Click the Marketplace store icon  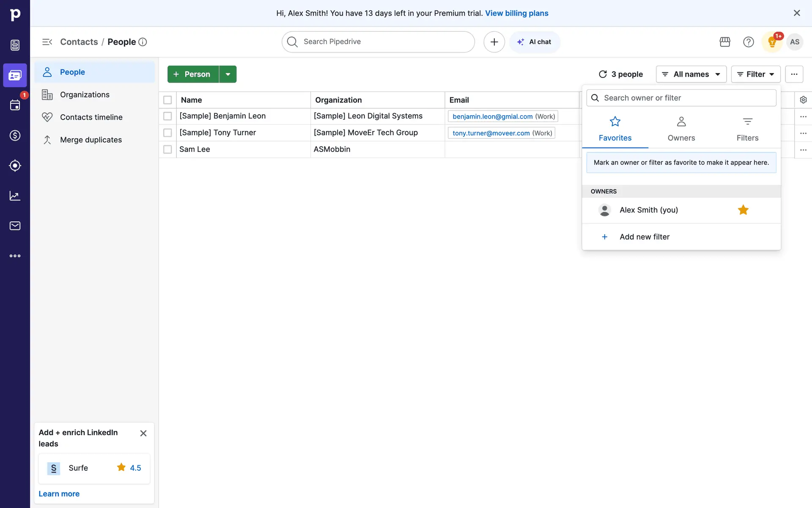click(x=725, y=42)
